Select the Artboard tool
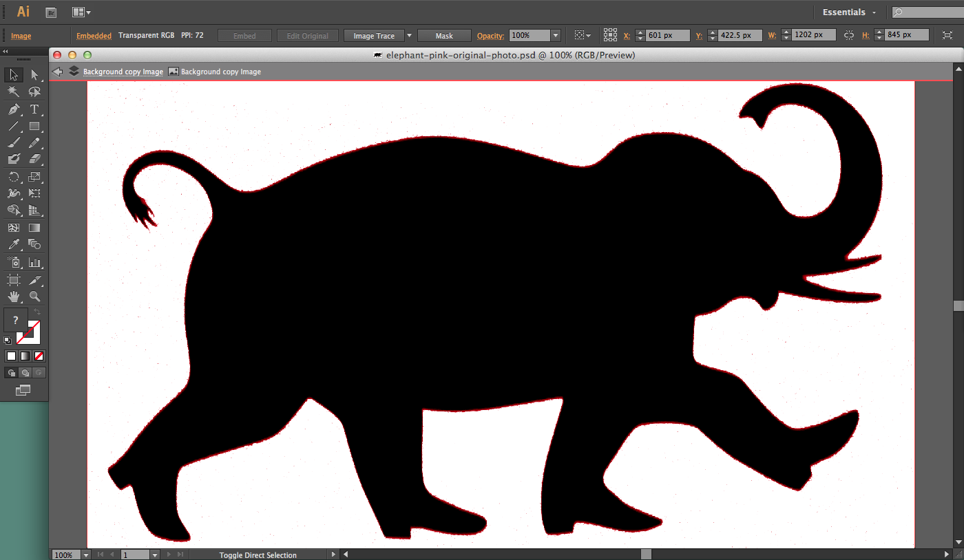Image resolution: width=964 pixels, height=560 pixels. click(x=14, y=280)
